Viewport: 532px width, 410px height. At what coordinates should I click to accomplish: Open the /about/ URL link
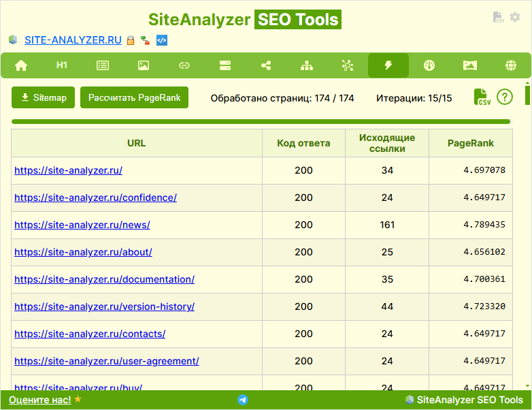(x=83, y=252)
